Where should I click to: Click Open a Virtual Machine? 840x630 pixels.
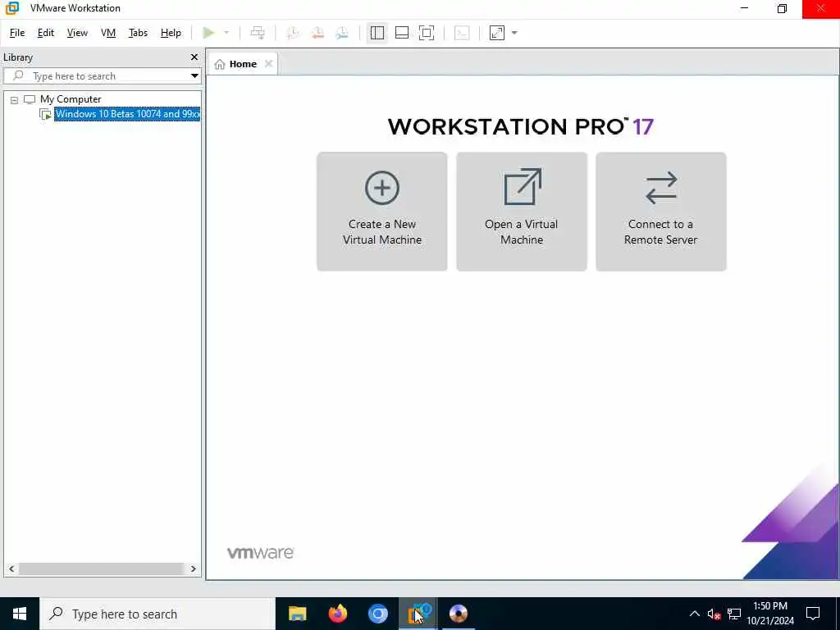tap(521, 211)
